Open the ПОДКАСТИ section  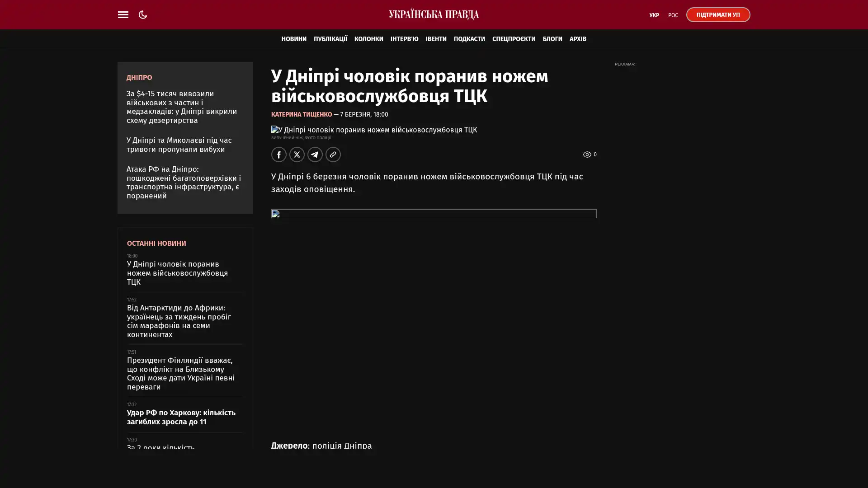click(x=469, y=39)
